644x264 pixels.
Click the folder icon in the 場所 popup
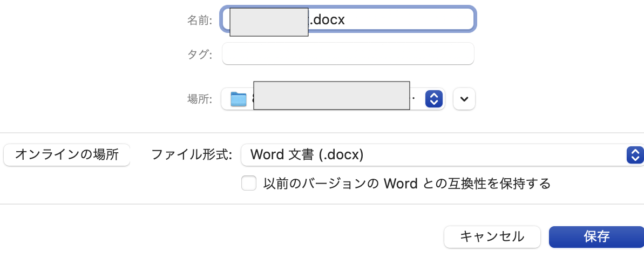[238, 99]
